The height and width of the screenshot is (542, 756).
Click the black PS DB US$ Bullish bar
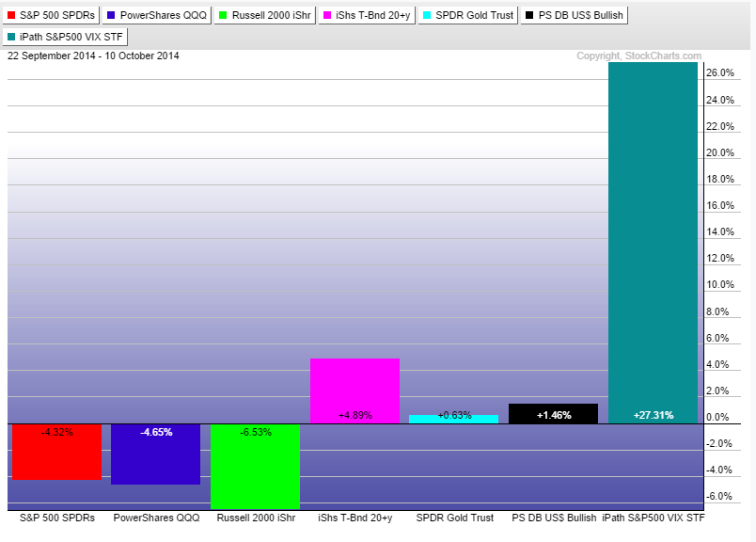point(553,414)
